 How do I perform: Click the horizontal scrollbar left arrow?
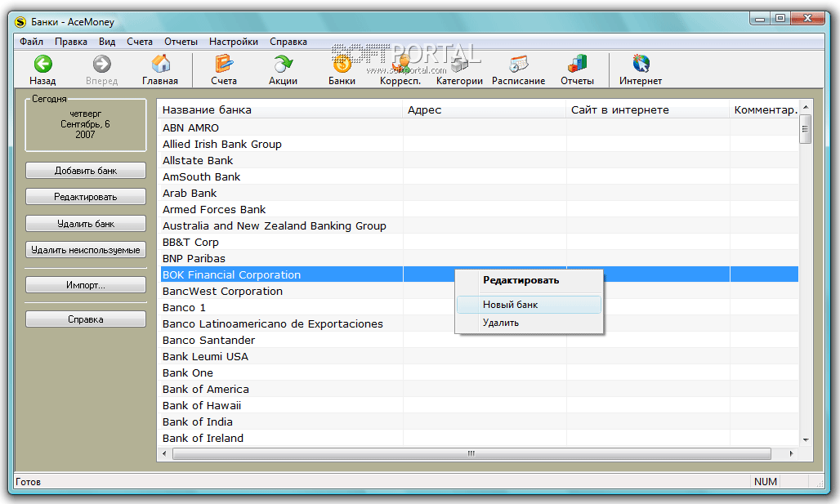[x=164, y=453]
